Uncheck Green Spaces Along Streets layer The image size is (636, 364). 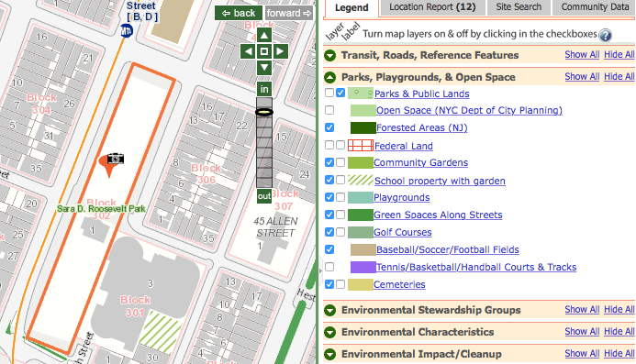[x=329, y=215]
